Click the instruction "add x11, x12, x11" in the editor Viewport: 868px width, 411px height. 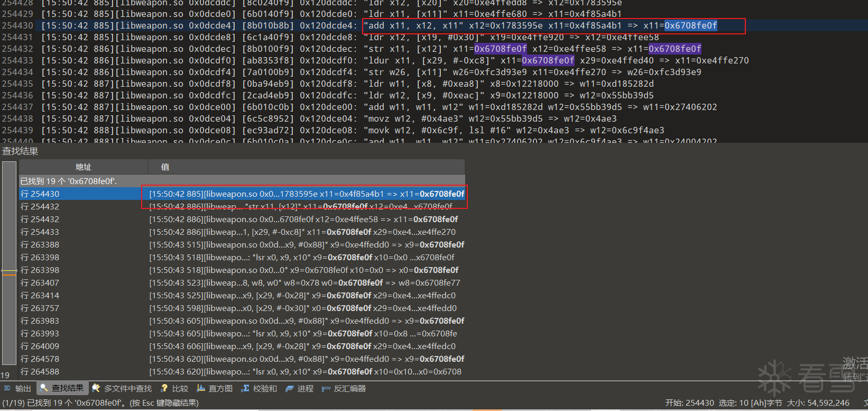tap(413, 25)
